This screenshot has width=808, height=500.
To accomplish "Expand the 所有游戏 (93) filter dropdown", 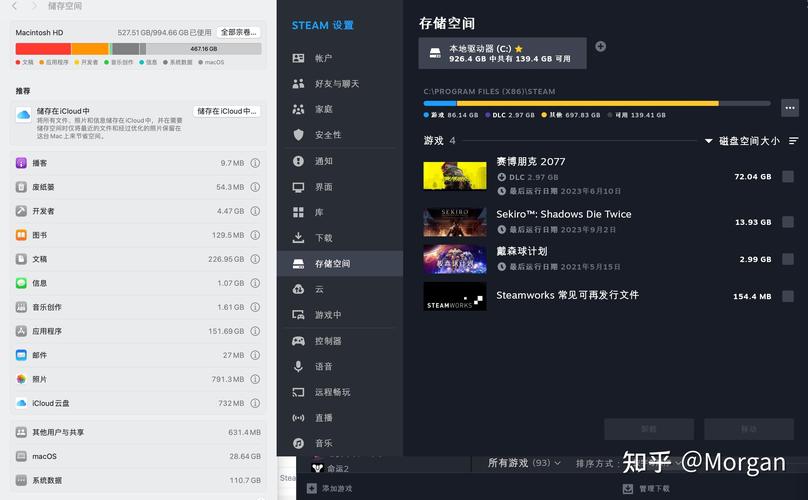I will pyautogui.click(x=524, y=463).
